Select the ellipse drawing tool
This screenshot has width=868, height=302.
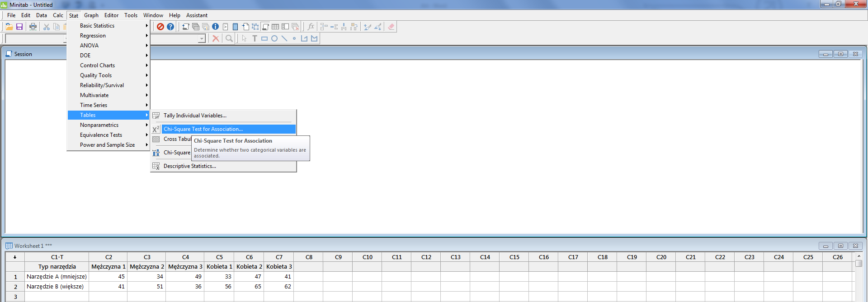click(274, 38)
